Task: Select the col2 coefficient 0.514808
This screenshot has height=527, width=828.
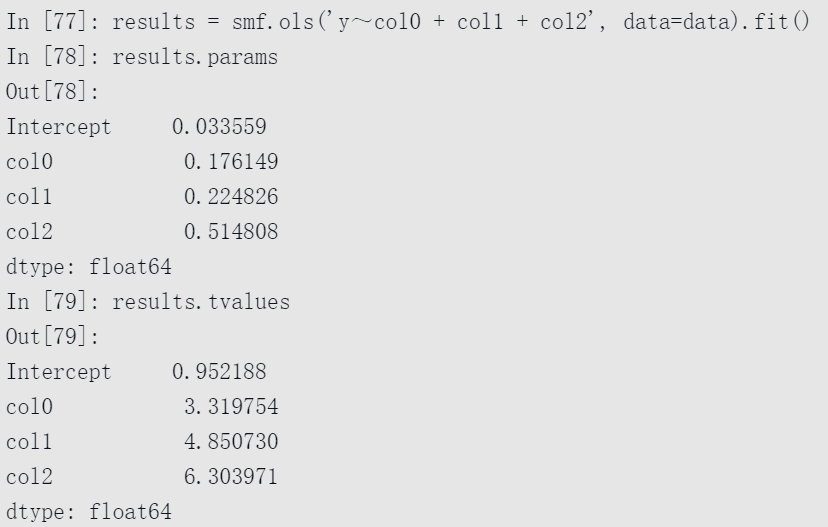Action: [231, 231]
